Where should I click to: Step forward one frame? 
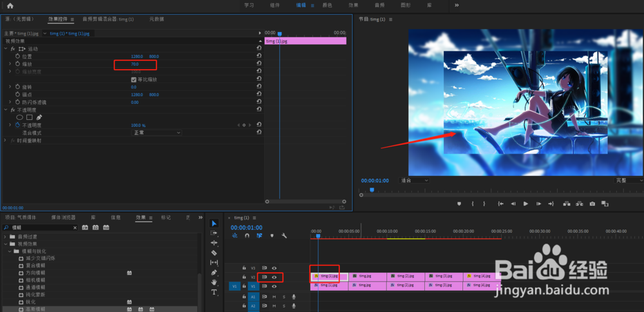pos(538,204)
